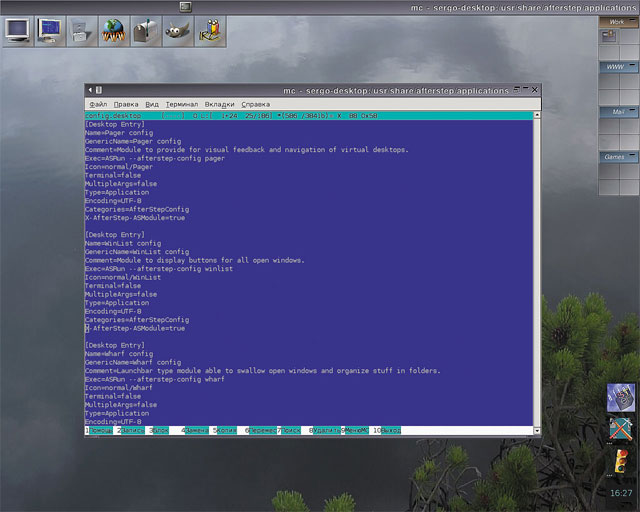Click the 2 Запись save key
This screenshot has width=640, height=512.
[x=131, y=430]
